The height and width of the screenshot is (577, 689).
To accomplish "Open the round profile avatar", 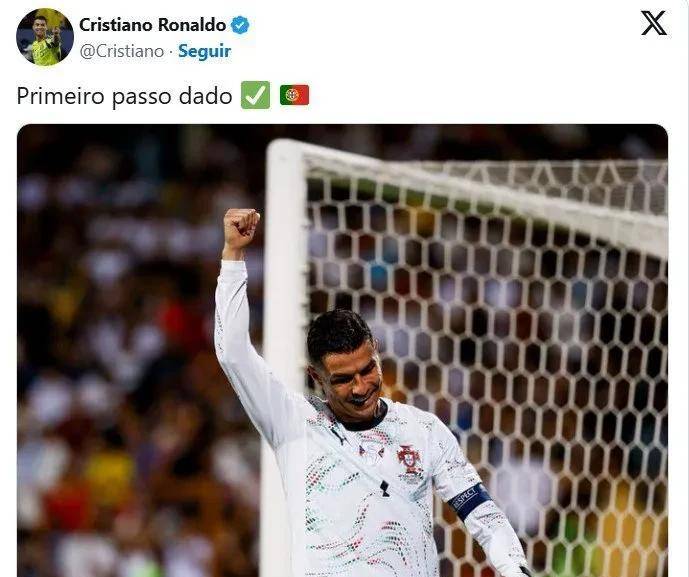I will point(45,37).
